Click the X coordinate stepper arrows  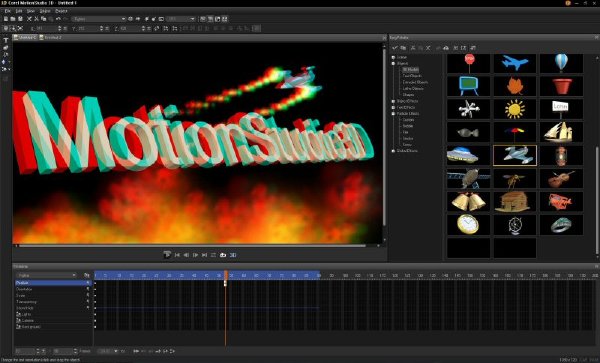pyautogui.click(x=60, y=28)
